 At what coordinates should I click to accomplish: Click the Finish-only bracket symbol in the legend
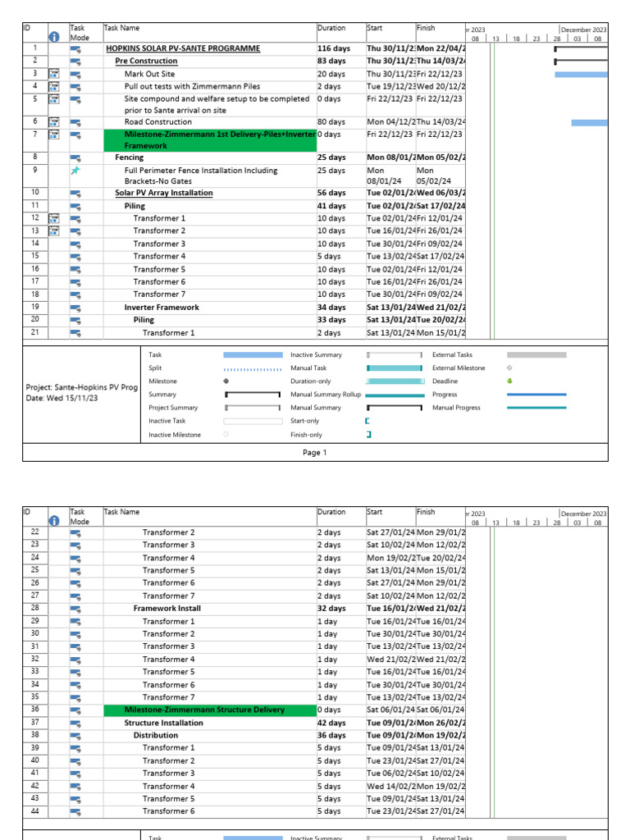click(x=369, y=435)
